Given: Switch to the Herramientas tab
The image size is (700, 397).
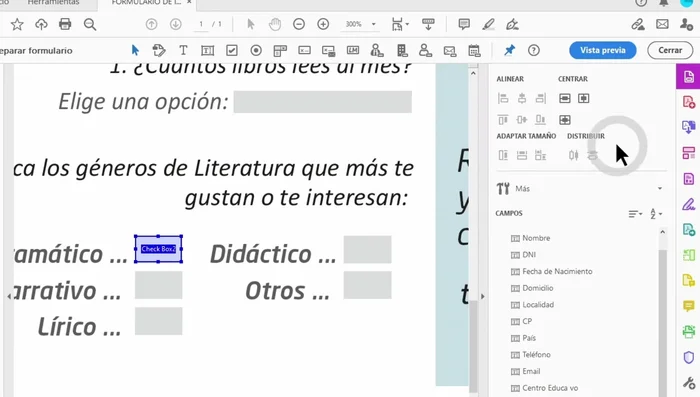Looking at the screenshot, I should click(x=53, y=3).
